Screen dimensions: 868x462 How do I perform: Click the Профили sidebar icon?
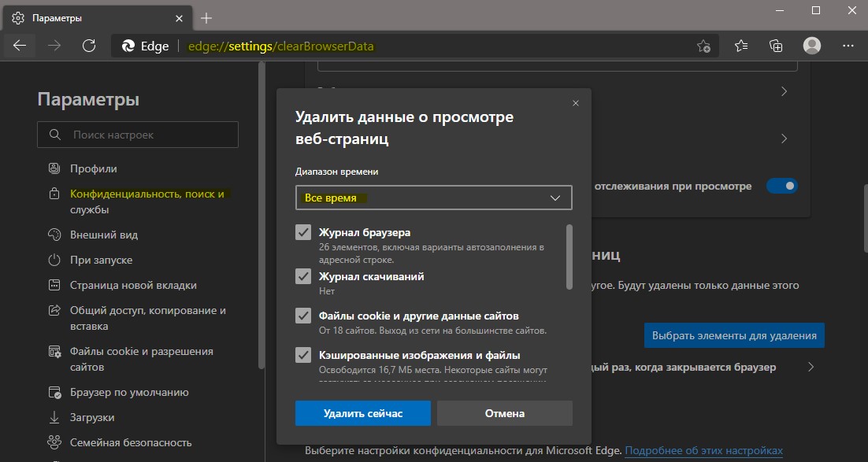(54, 168)
